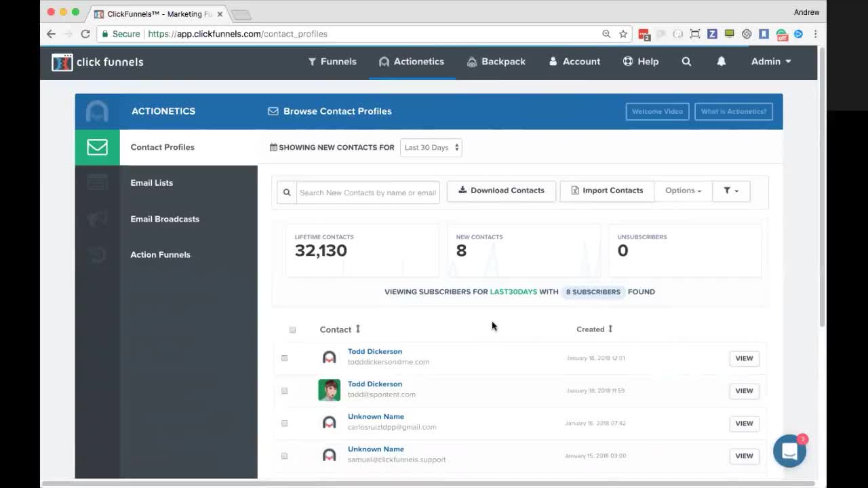Select Email Lists in sidebar

pos(151,183)
